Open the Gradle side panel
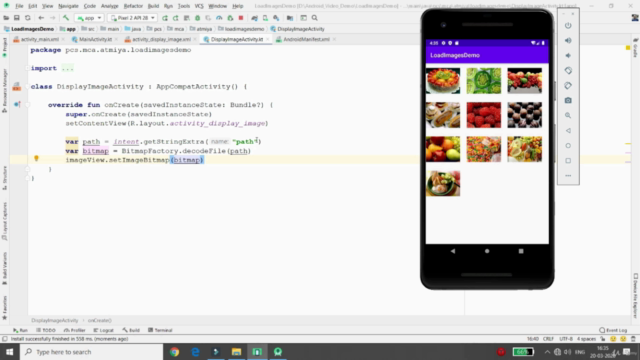This screenshot has height=360, width=640. (636, 49)
